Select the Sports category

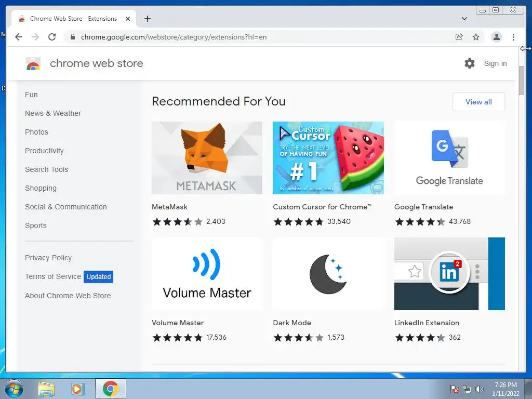pyautogui.click(x=36, y=225)
